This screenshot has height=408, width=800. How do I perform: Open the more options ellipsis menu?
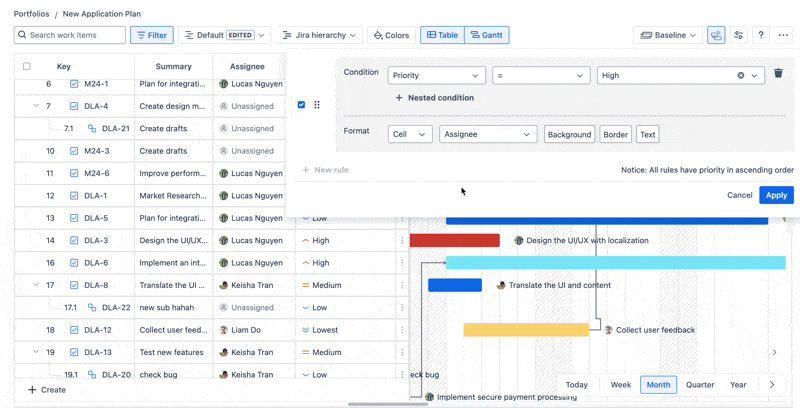tap(784, 35)
